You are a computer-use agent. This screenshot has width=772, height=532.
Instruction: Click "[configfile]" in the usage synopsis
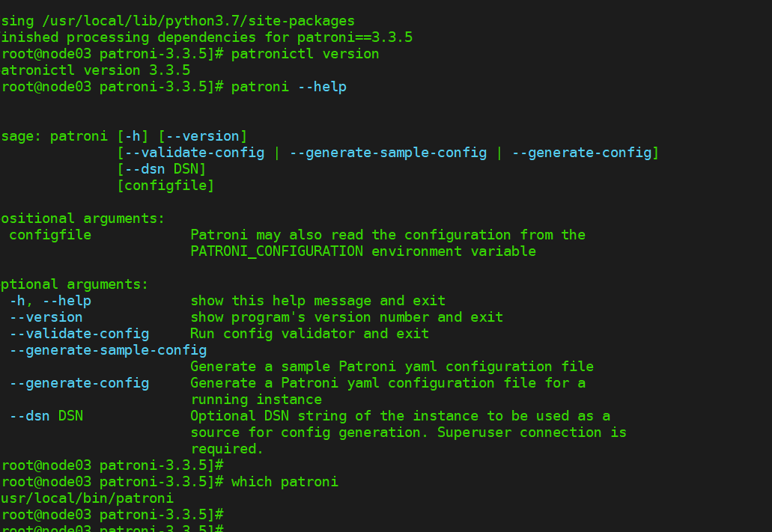point(165,186)
